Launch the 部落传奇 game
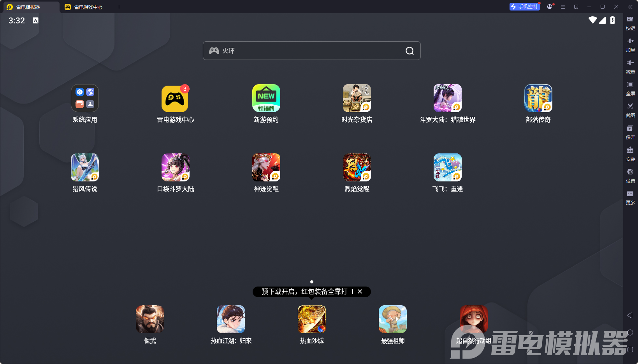Screen dimensions: 638x364 [538, 98]
